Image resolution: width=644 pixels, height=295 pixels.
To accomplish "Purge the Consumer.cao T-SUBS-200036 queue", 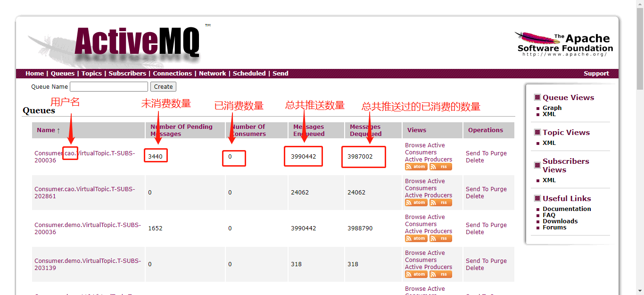I will 498,153.
